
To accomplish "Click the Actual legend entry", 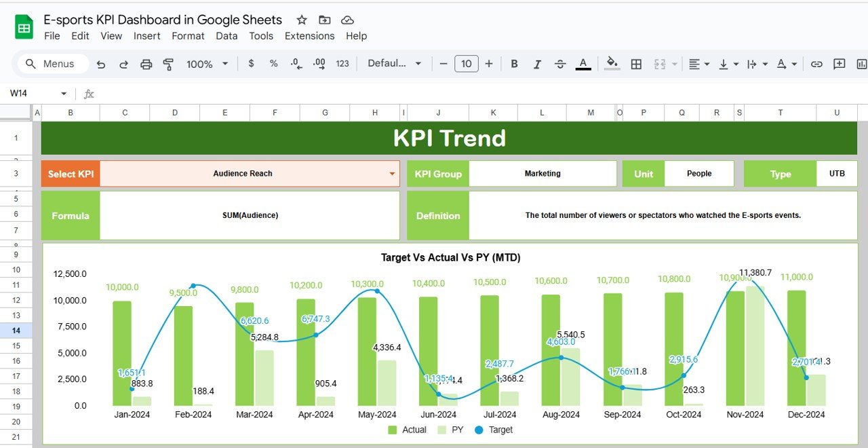I will [x=407, y=430].
